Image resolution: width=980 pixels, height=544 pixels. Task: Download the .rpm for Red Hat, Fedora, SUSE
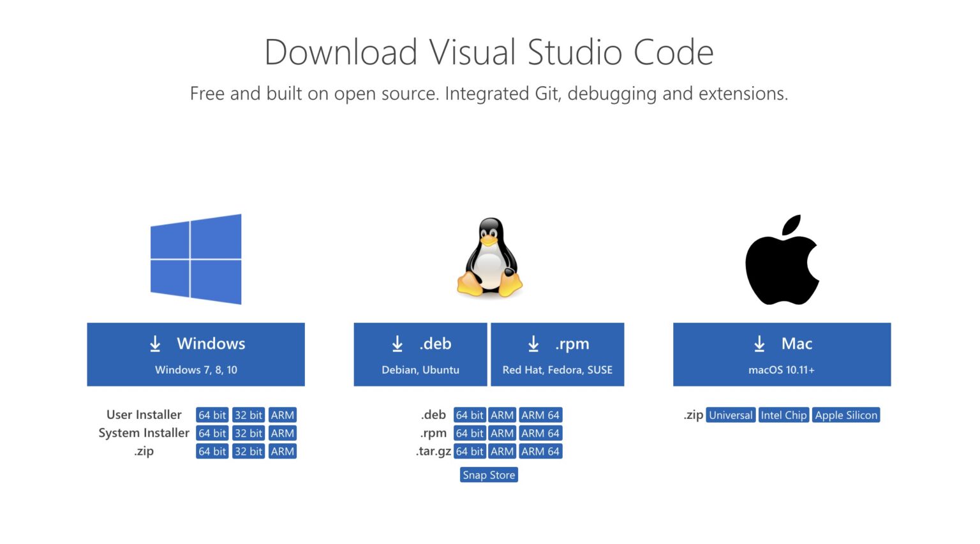click(557, 354)
